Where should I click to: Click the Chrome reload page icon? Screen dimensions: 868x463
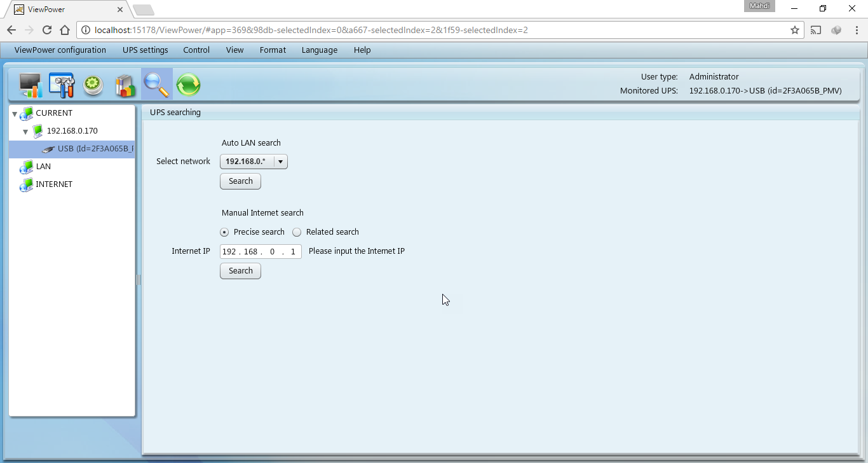47,30
